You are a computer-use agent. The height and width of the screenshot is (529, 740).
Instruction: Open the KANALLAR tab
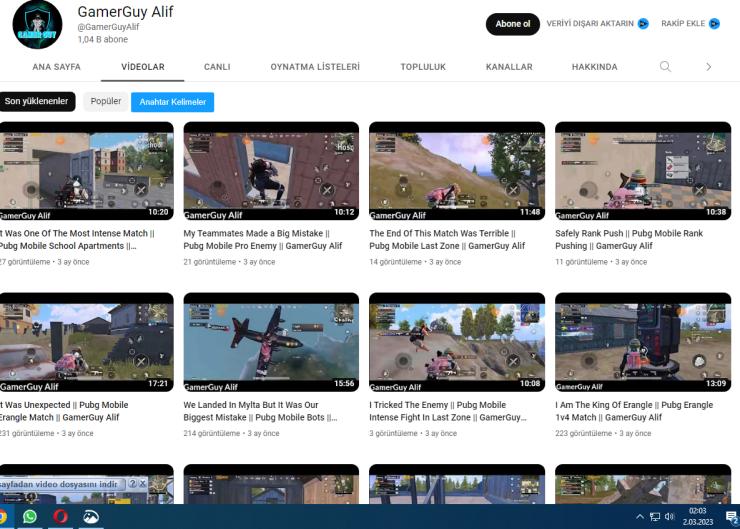click(509, 67)
